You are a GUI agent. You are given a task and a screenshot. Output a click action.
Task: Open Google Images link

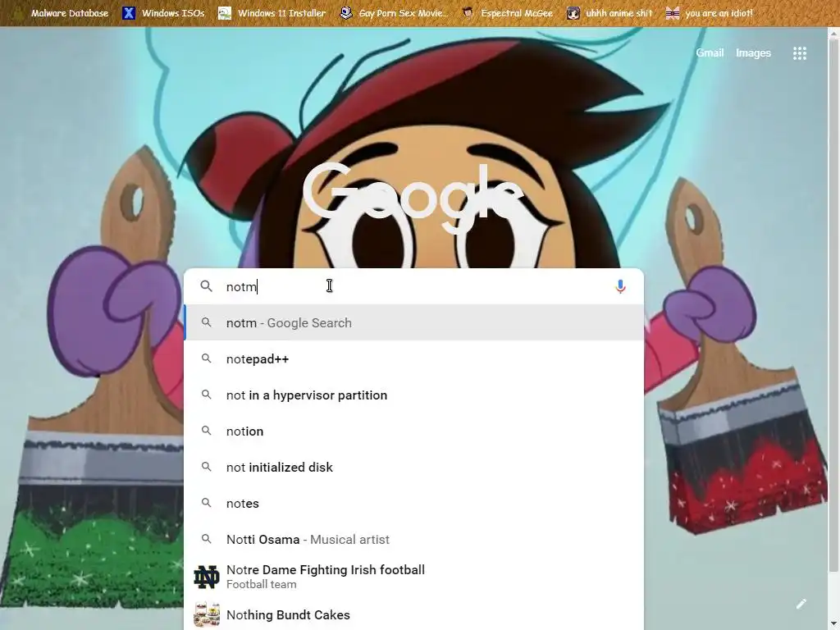pos(753,52)
